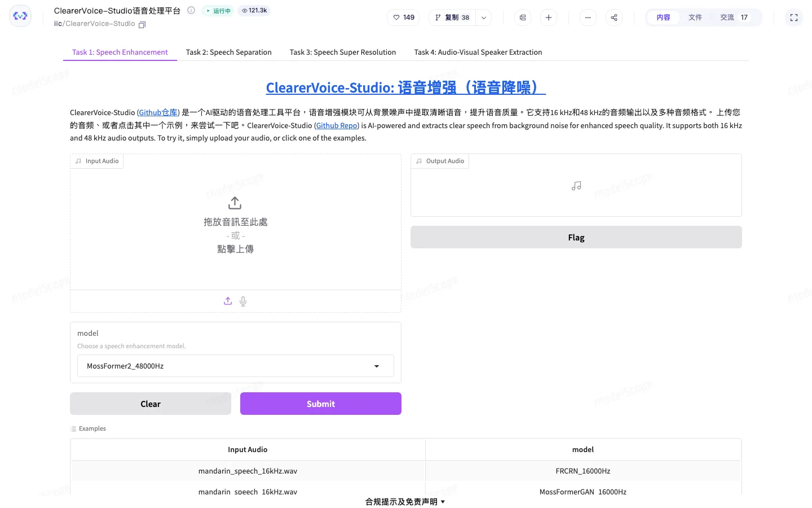Open the 交流 17 tab
The image size is (812, 508).
coord(734,17)
